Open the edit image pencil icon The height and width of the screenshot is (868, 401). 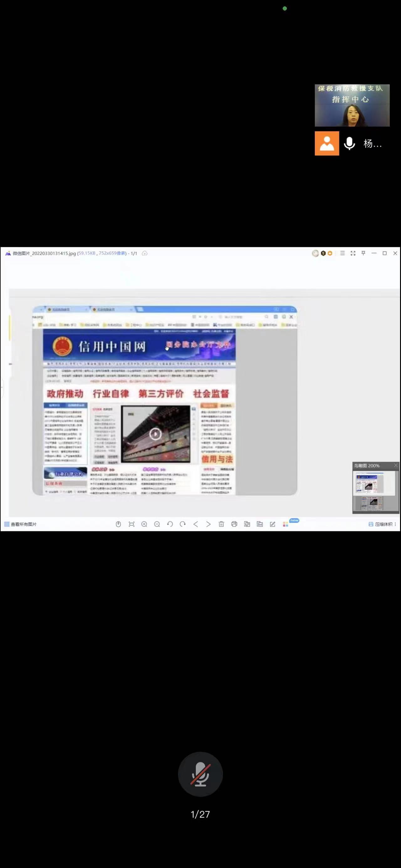(x=273, y=524)
